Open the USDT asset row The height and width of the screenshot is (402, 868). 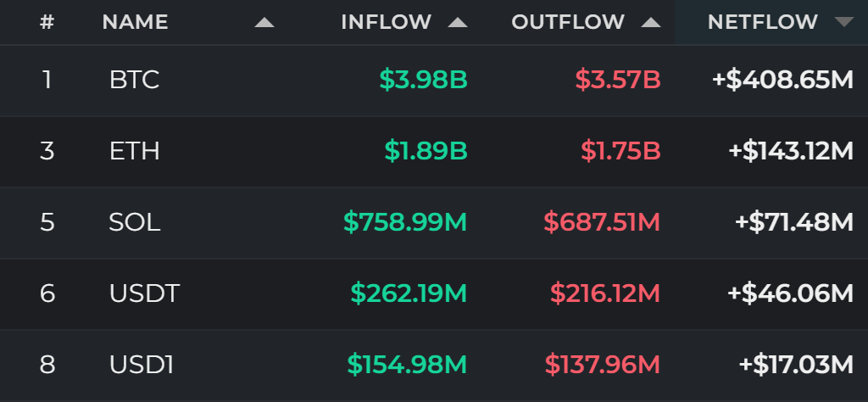coord(434,294)
